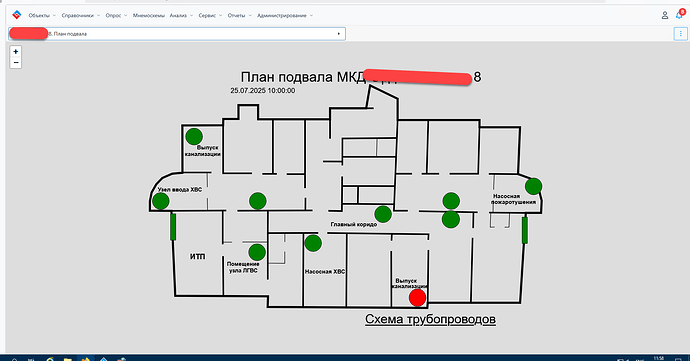Open the Администрирование menu

[285, 15]
